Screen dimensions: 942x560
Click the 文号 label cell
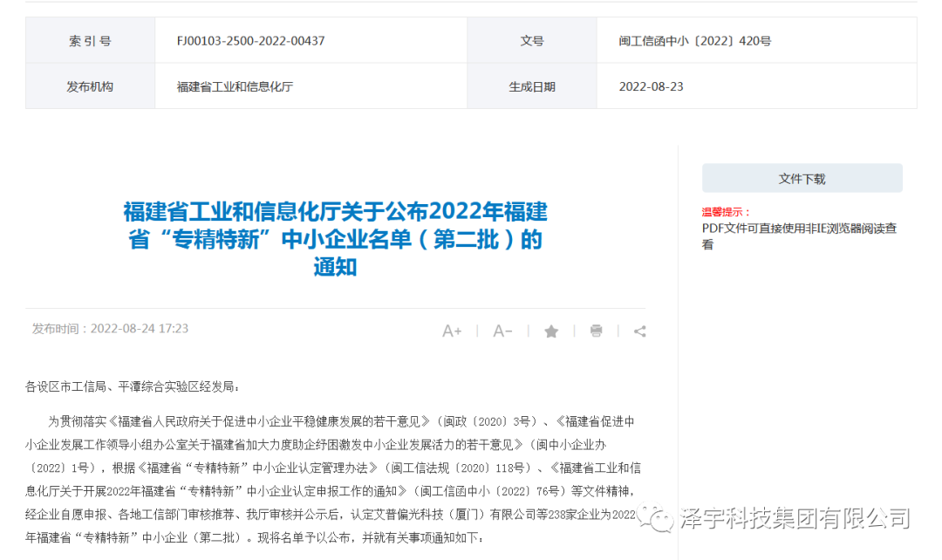(x=532, y=41)
